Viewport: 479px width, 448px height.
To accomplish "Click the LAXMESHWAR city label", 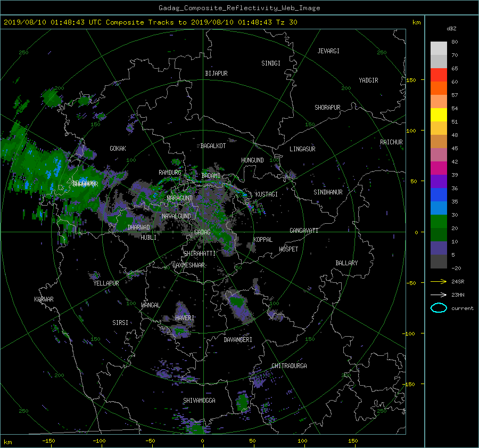I will tap(188, 265).
